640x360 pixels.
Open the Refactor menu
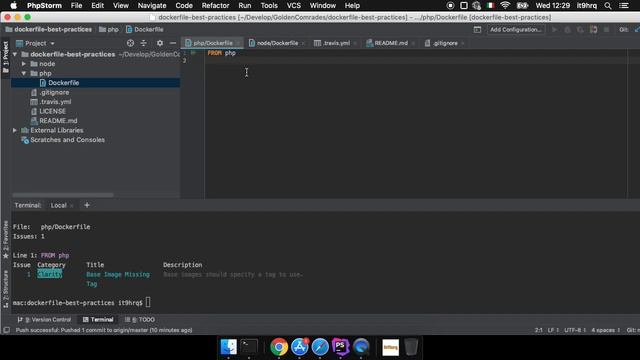[x=215, y=6]
